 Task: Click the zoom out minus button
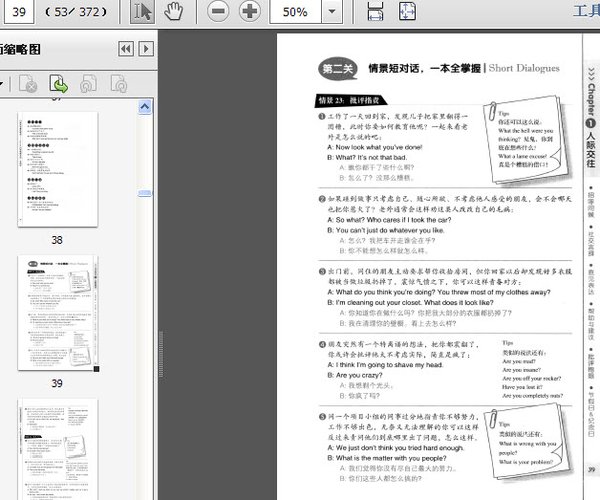[217, 12]
